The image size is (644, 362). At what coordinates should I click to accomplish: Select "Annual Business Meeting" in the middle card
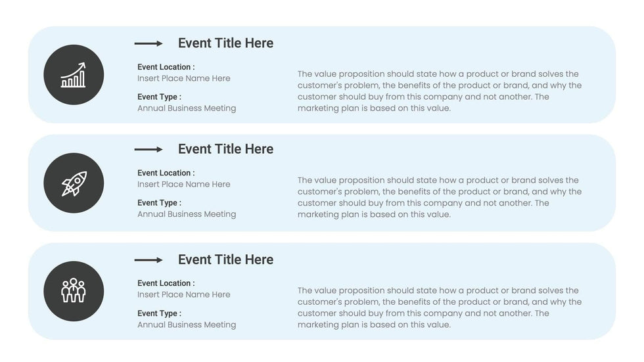pyautogui.click(x=187, y=214)
